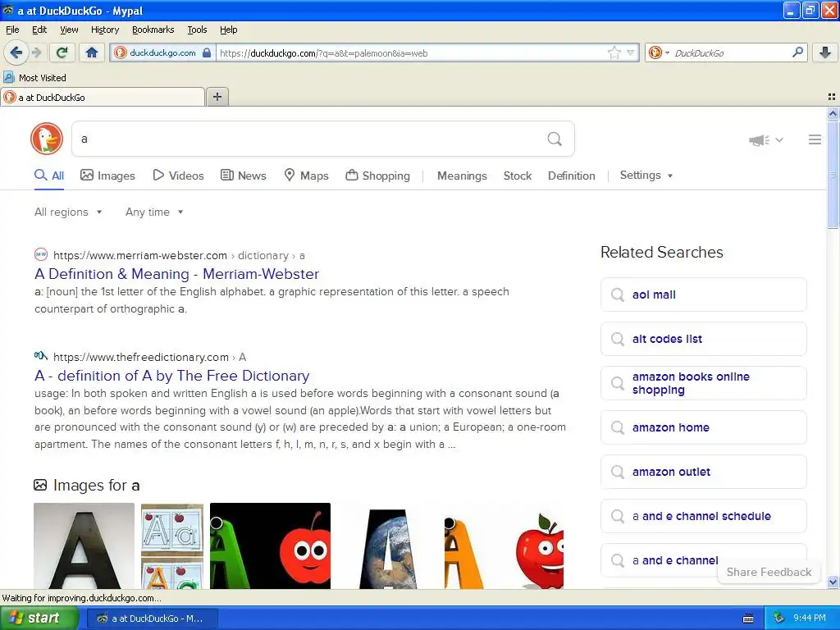
Task: Search related 'amazon home'
Action: 703,427
